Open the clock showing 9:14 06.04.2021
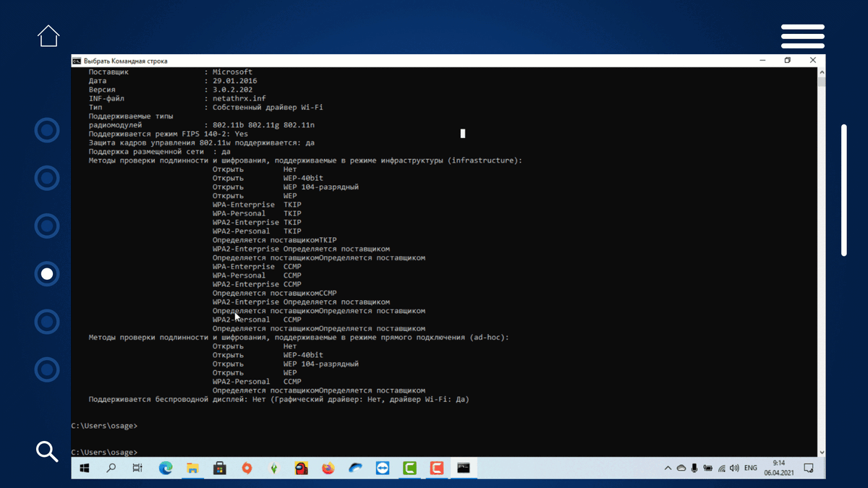 [x=778, y=468]
